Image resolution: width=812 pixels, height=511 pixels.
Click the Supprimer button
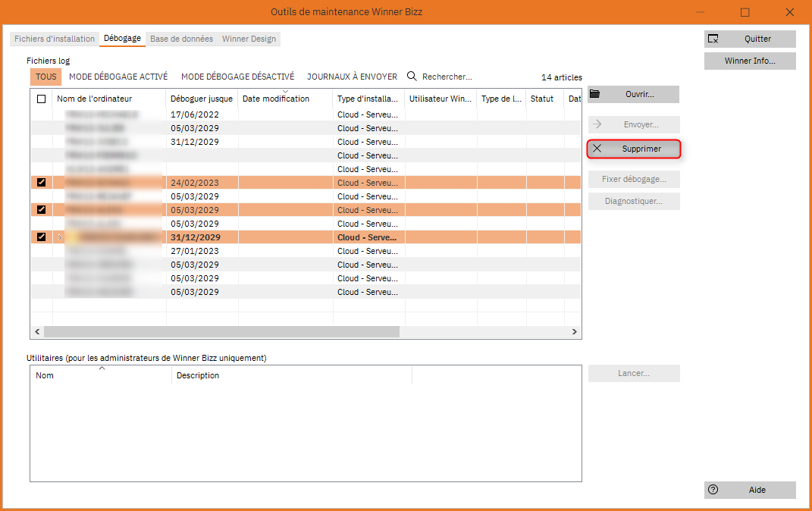point(634,149)
